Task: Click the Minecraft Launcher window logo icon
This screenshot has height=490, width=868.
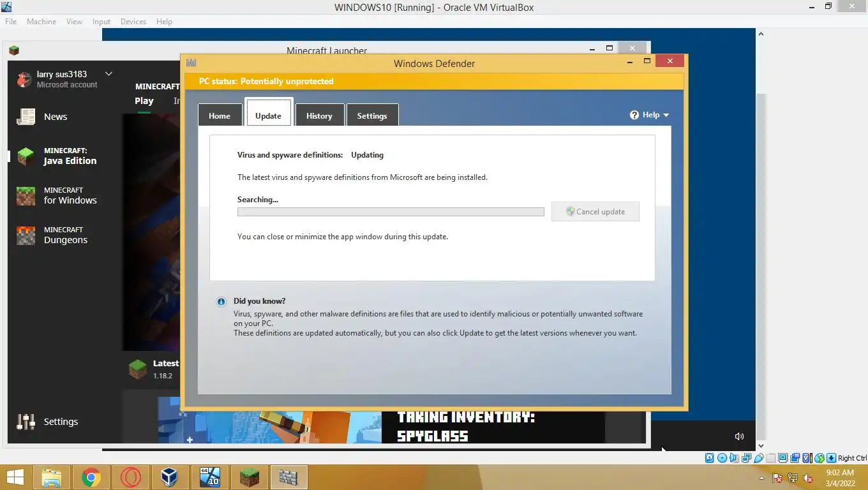Action: pos(14,50)
